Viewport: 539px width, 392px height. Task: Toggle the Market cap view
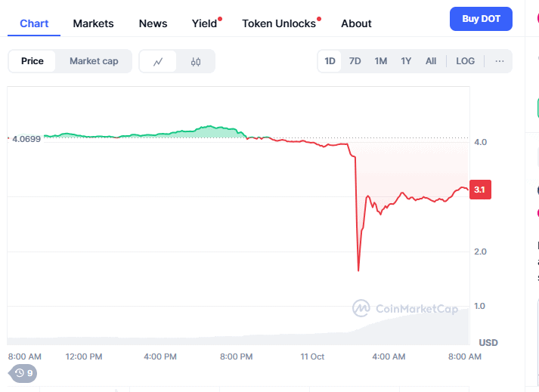[x=94, y=61]
